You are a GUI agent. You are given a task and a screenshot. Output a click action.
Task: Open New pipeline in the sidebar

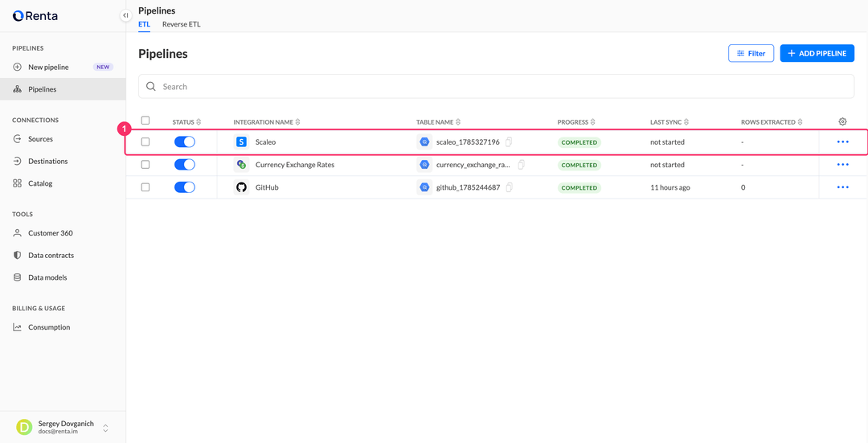pos(63,67)
